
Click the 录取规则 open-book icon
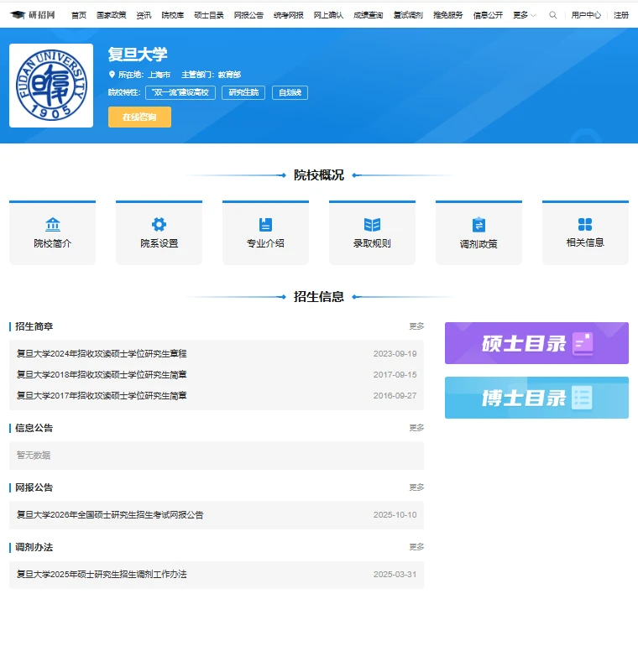[372, 224]
